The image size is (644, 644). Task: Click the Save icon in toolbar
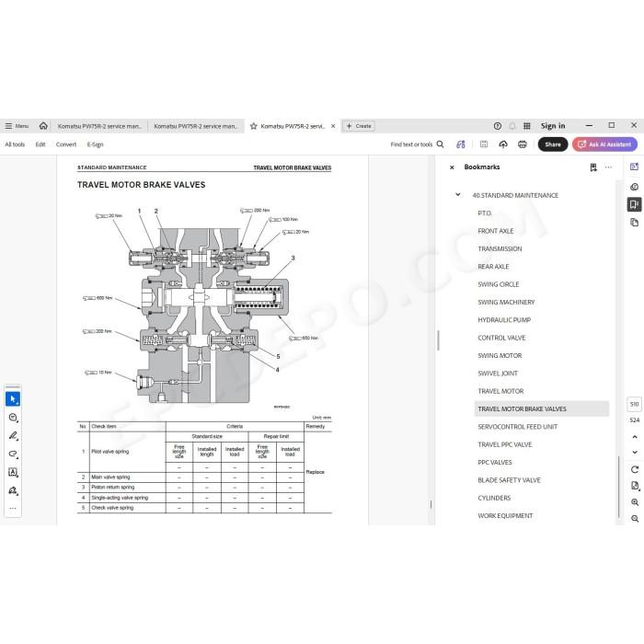(484, 144)
